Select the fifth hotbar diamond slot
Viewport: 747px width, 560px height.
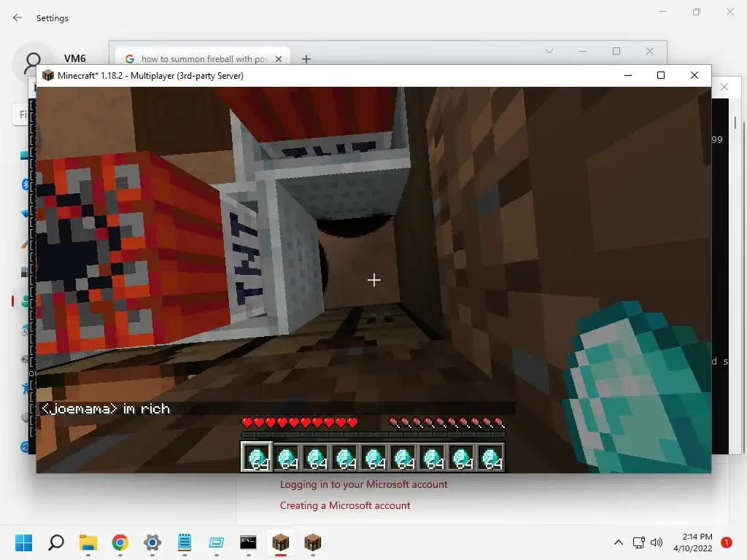(x=374, y=457)
